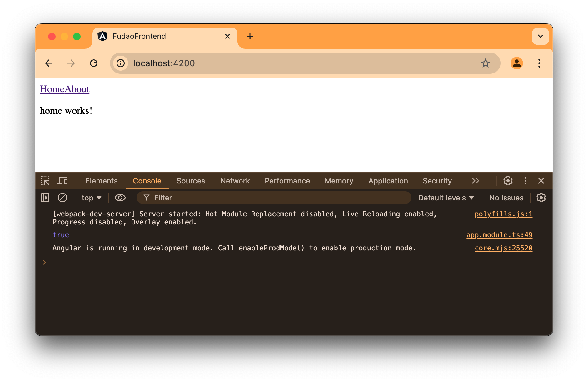Click the console input prompt
This screenshot has height=382, width=588.
point(125,262)
